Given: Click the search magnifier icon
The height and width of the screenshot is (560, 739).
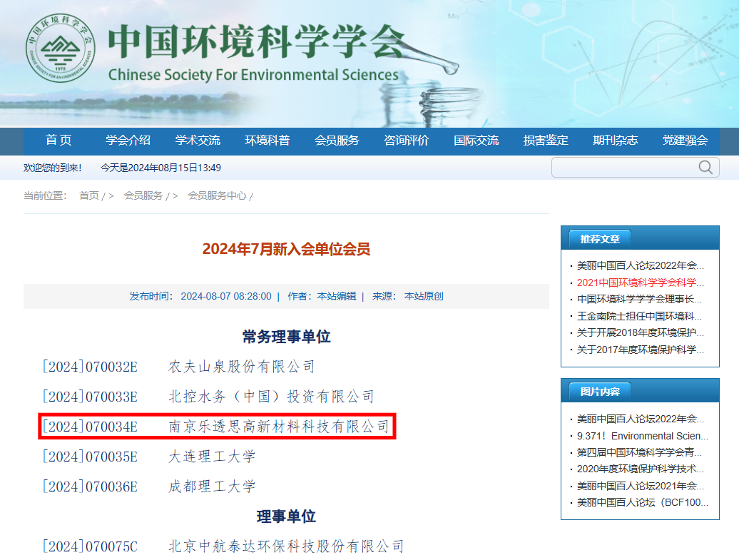Looking at the screenshot, I should coord(705,168).
